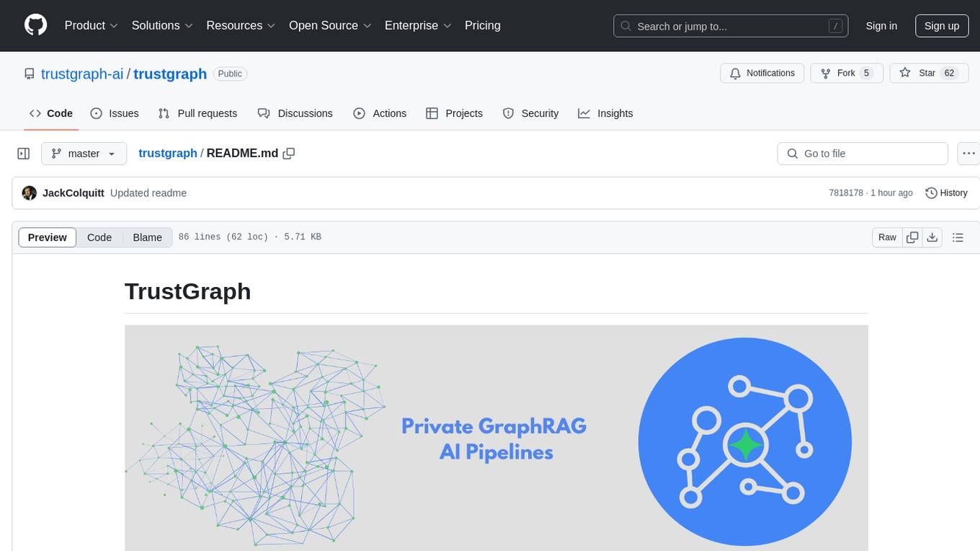The width and height of the screenshot is (980, 551).
Task: Click the Sign in link
Action: point(881,26)
